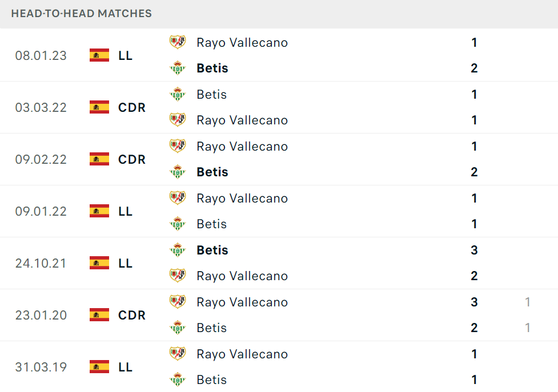Select the CDR label for 09.02.22 match
Image resolution: width=558 pixels, height=392 pixels.
click(x=132, y=159)
